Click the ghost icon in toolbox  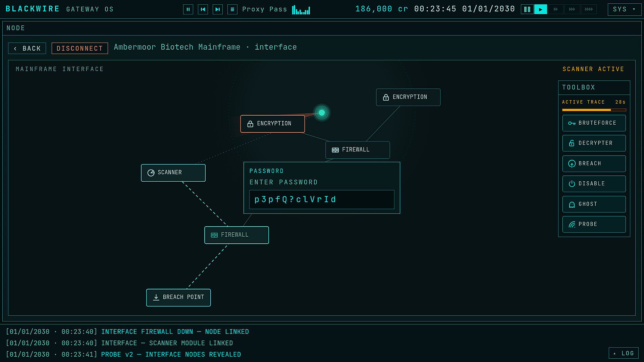[x=572, y=204]
